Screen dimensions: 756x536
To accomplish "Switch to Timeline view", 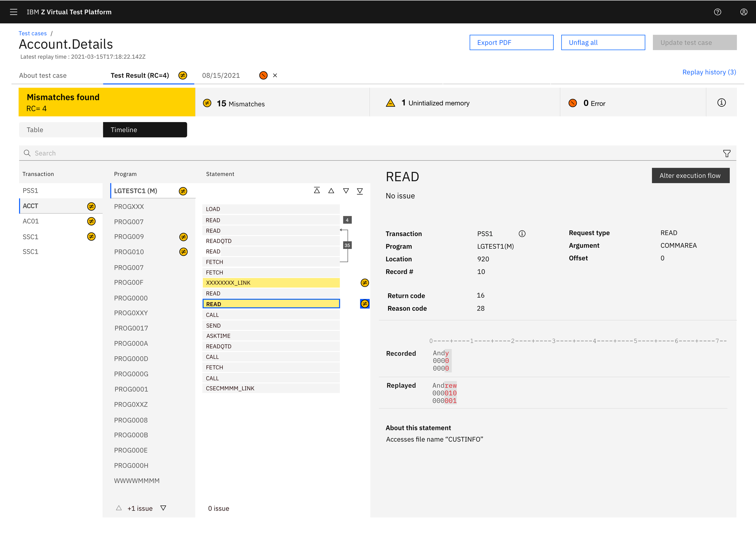I will click(145, 130).
